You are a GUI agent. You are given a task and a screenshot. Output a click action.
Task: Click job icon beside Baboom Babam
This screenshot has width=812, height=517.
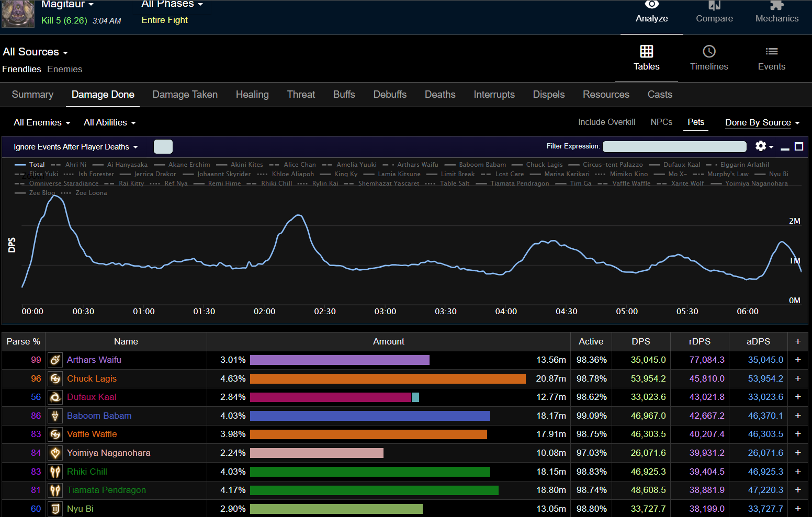[x=55, y=416]
